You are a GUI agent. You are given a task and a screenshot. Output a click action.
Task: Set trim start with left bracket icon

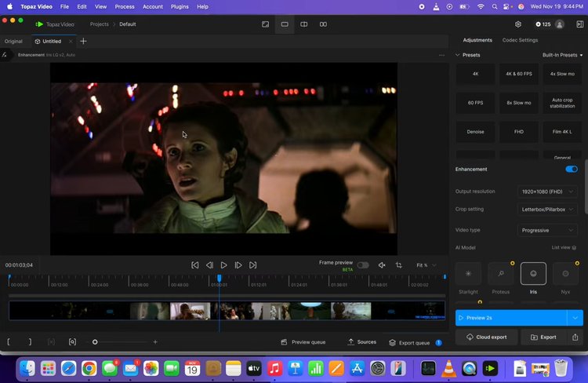pos(9,341)
